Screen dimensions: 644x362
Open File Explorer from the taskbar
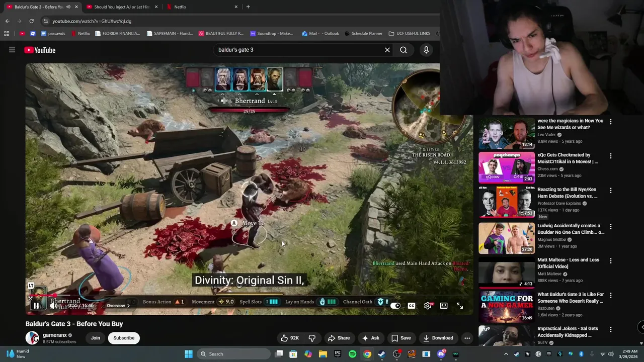(323, 354)
